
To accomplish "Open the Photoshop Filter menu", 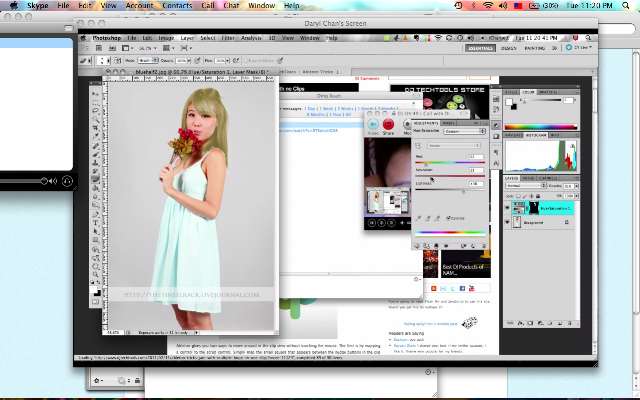I will 228,38.
